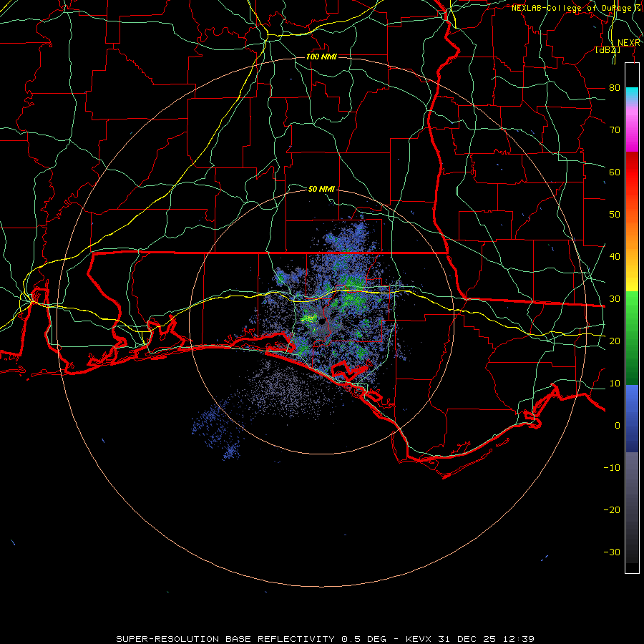Click the "[dBZ]" units label
The height and width of the screenshot is (644, 644).
608,50
